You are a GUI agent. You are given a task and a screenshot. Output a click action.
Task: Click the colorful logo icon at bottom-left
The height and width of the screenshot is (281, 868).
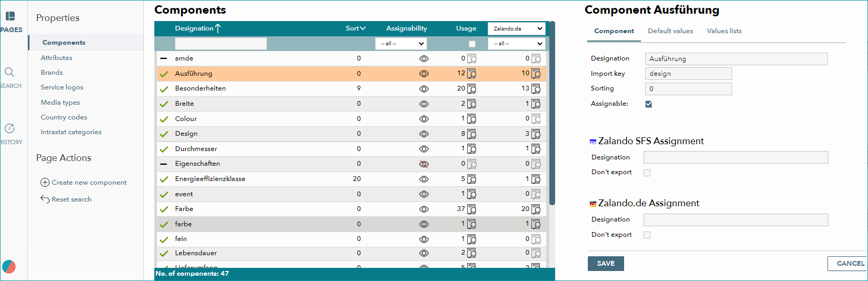(x=9, y=267)
